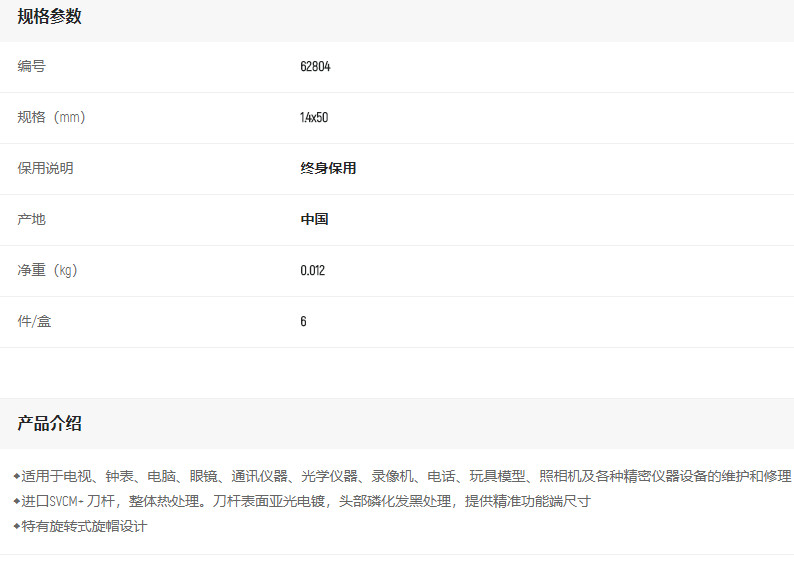This screenshot has height=566, width=794.
Task: Click the 产地 row label
Action: (31, 220)
